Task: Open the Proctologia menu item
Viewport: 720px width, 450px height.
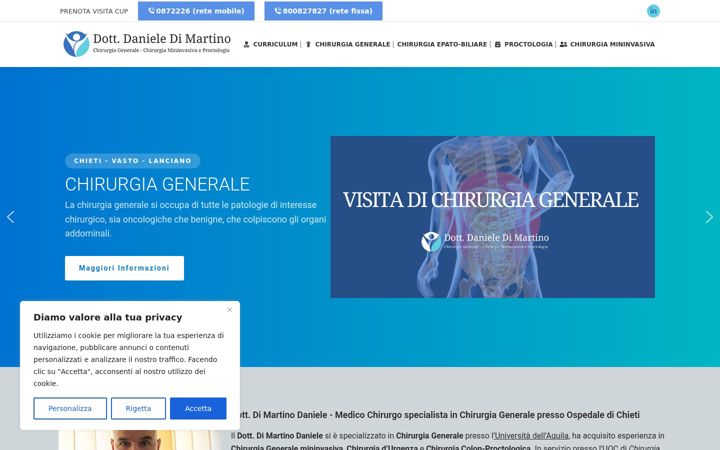Action: tap(523, 45)
